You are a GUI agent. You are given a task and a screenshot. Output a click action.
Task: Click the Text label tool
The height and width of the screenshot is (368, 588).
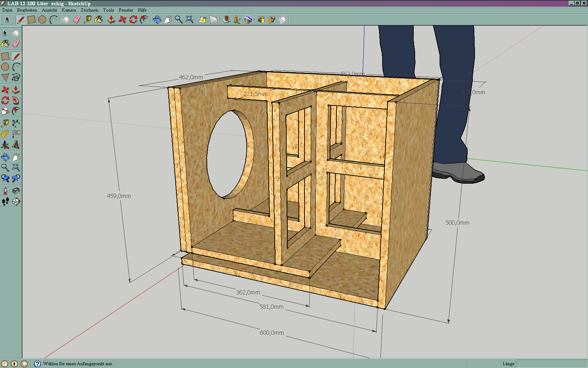(16, 134)
